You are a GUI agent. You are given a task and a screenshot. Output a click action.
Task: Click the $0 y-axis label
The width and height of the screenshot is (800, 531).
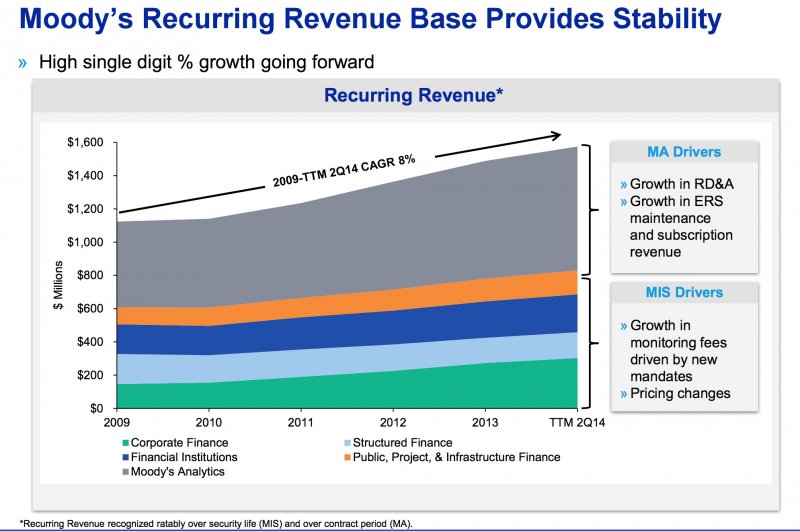pyautogui.click(x=96, y=409)
